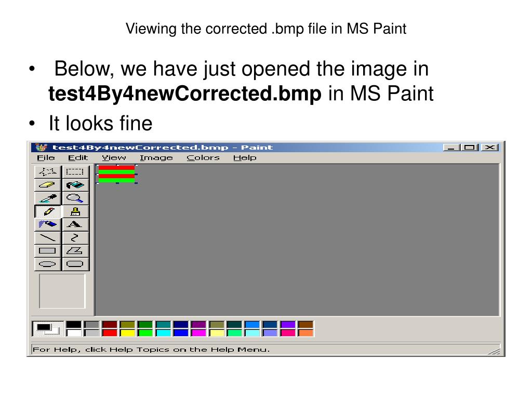The width and height of the screenshot is (532, 399).
Task: Select the bright red swatch
Action: (110, 333)
